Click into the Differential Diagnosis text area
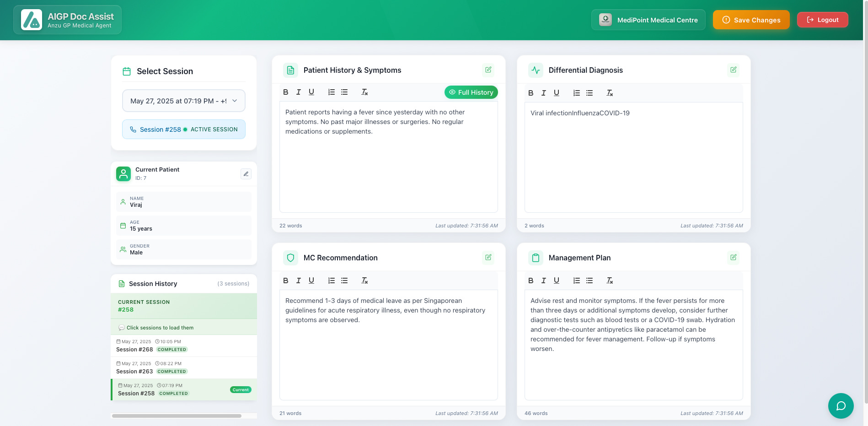The image size is (868, 426). tap(634, 157)
